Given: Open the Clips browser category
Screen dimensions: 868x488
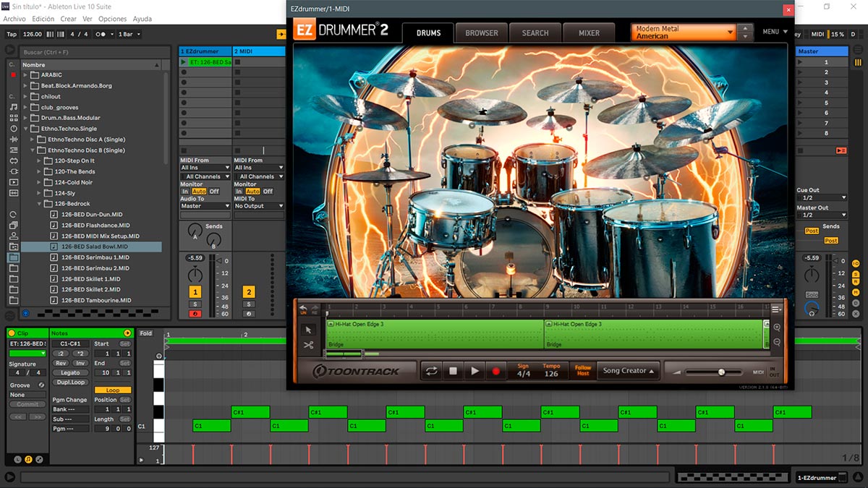Looking at the screenshot, I should click(x=13, y=182).
